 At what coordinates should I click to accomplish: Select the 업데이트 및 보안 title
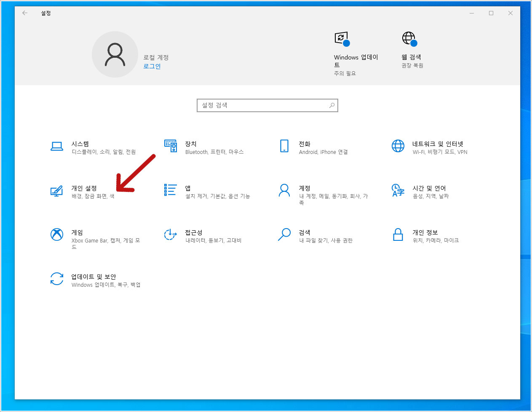point(94,277)
